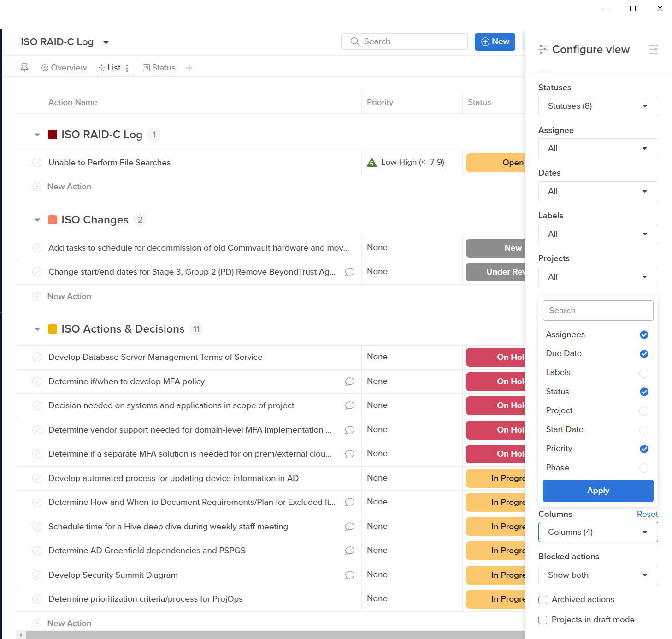Click the Reset link for Columns
The width and height of the screenshot is (672, 639).
(x=647, y=514)
